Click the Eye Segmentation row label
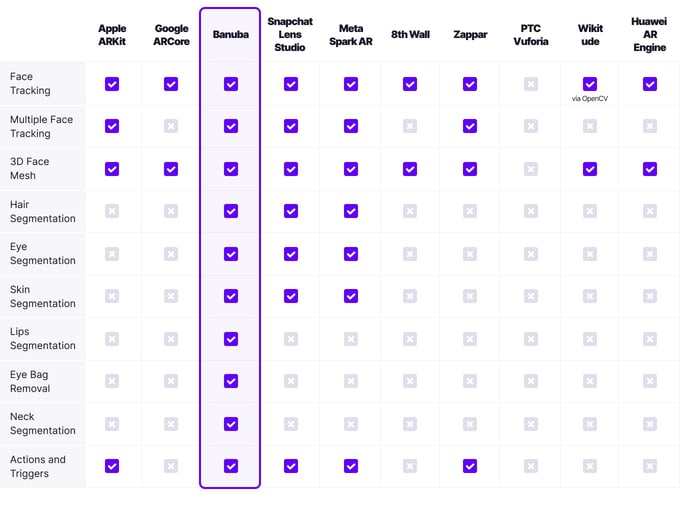This screenshot has height=510, width=680. click(x=43, y=253)
